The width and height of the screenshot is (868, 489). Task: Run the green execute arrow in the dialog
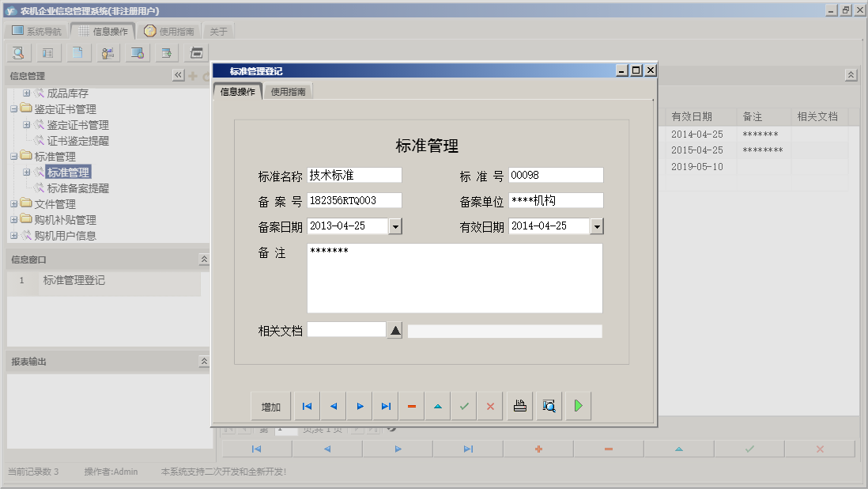click(578, 405)
